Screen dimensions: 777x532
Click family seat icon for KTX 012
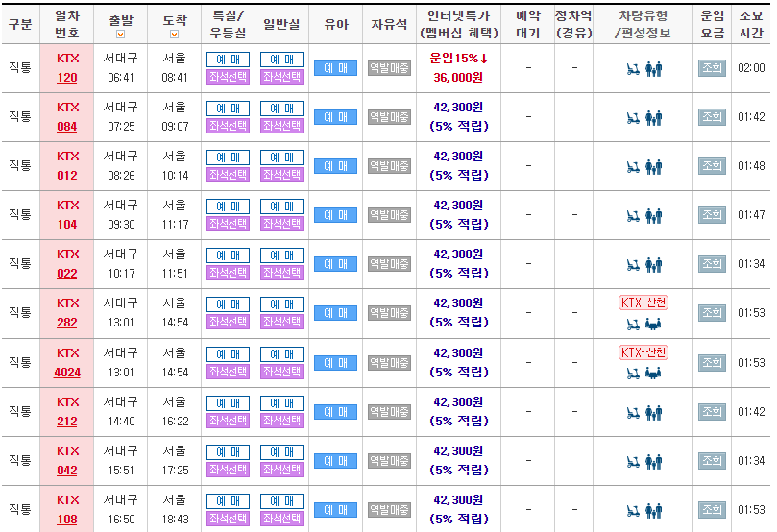pos(654,167)
